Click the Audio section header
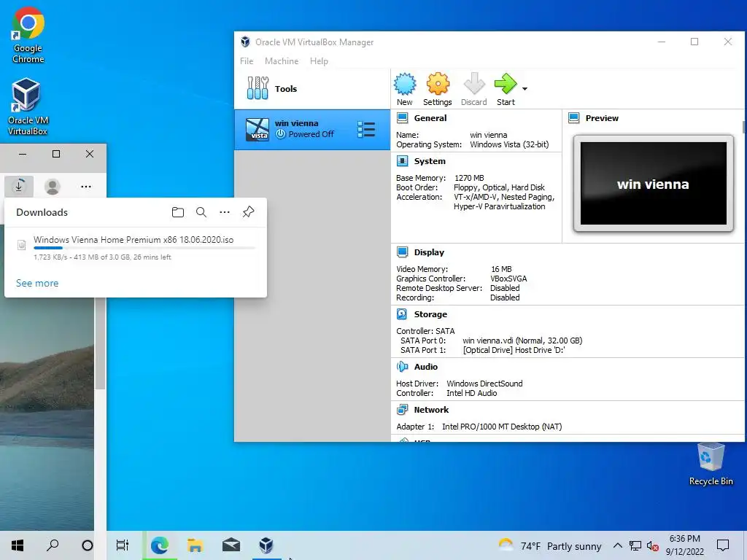Viewport: 747px width, 560px height. click(x=425, y=367)
